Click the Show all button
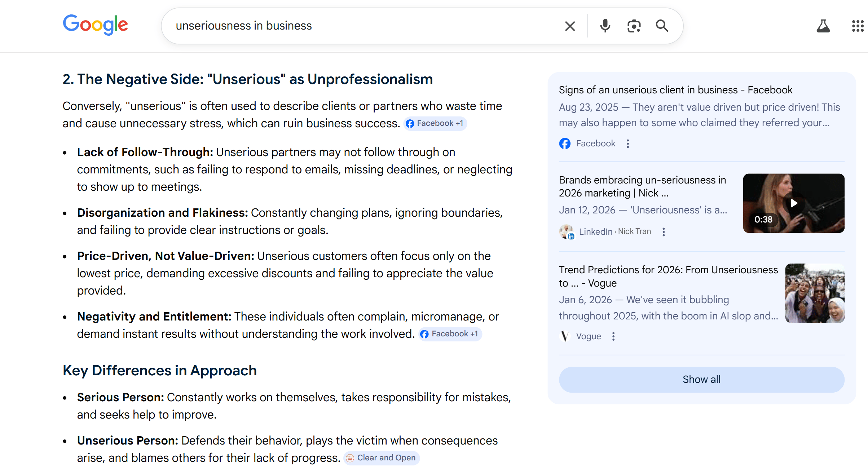 pos(701,379)
